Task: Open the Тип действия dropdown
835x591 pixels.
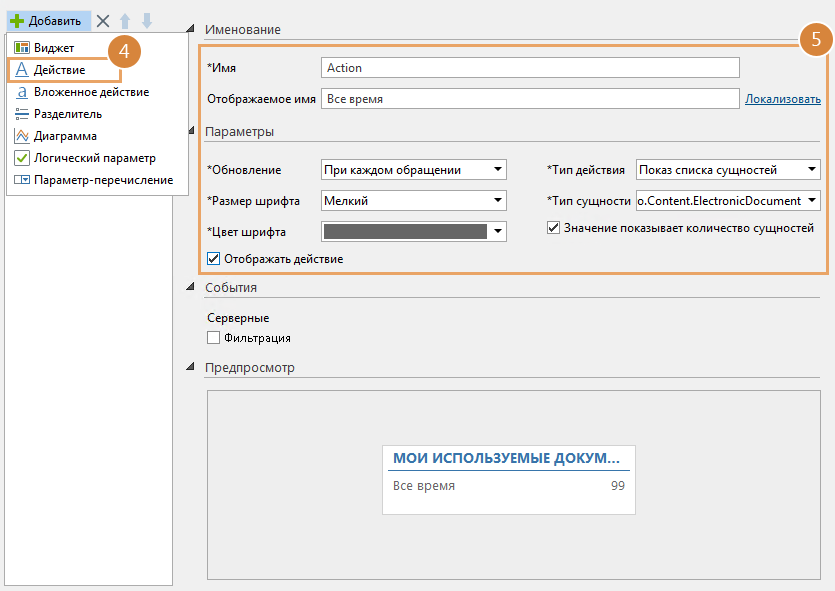Action: point(728,170)
